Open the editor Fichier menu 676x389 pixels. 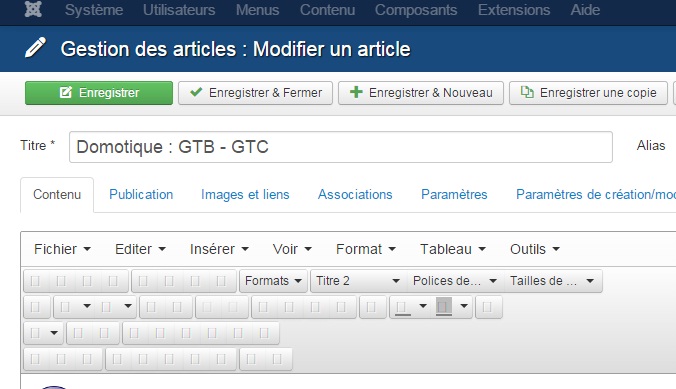[63, 249]
